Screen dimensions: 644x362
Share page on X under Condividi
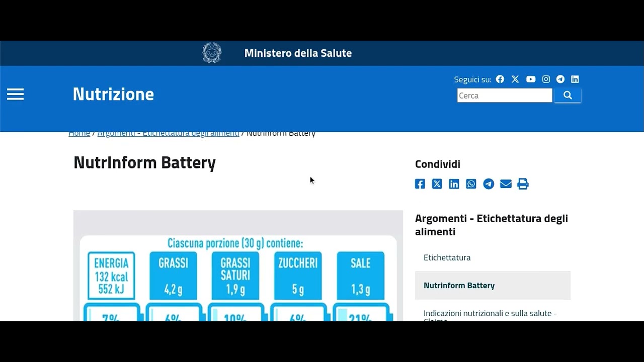437,184
